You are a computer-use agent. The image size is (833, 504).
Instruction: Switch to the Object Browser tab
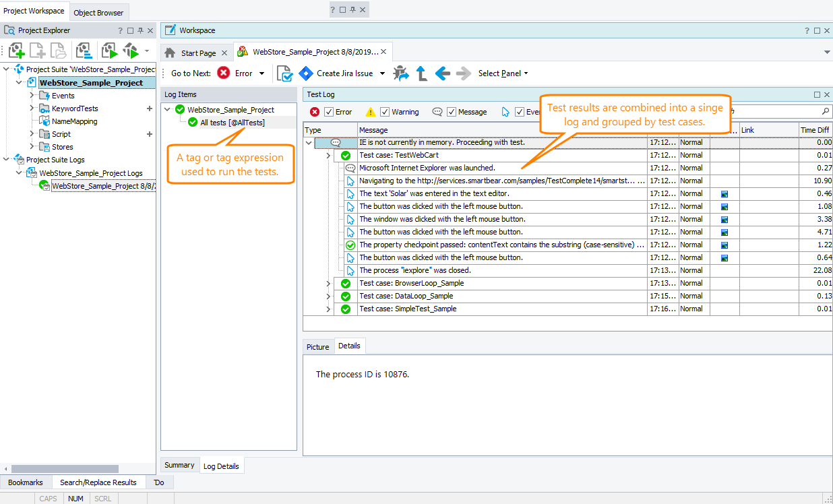point(98,12)
